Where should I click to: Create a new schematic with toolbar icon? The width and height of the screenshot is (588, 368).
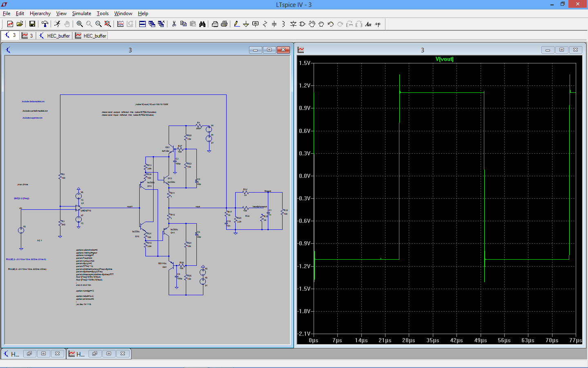[10, 24]
